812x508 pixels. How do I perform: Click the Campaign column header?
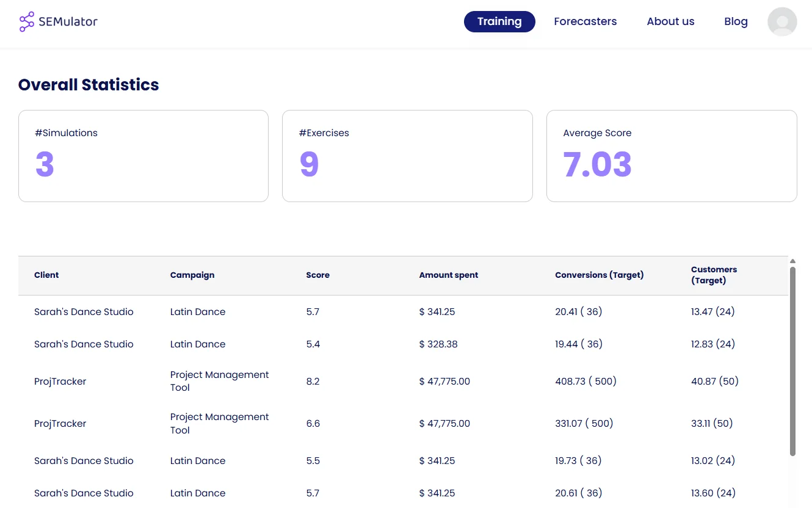click(192, 275)
